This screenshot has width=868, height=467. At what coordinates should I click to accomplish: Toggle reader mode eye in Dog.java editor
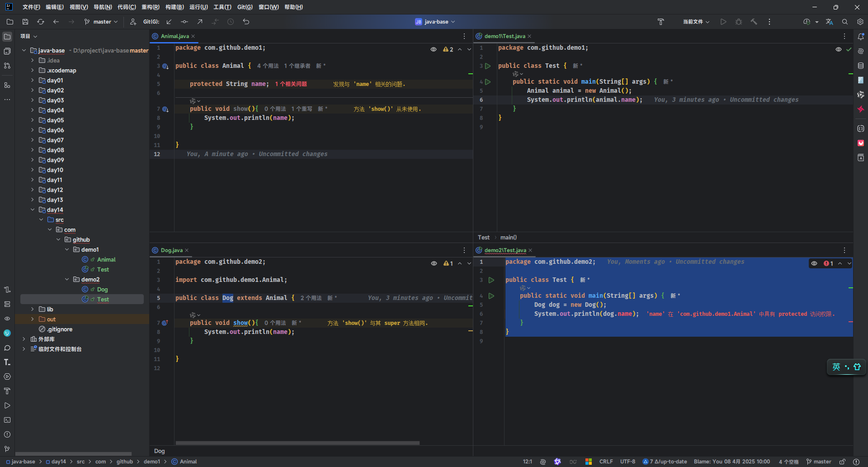point(434,263)
